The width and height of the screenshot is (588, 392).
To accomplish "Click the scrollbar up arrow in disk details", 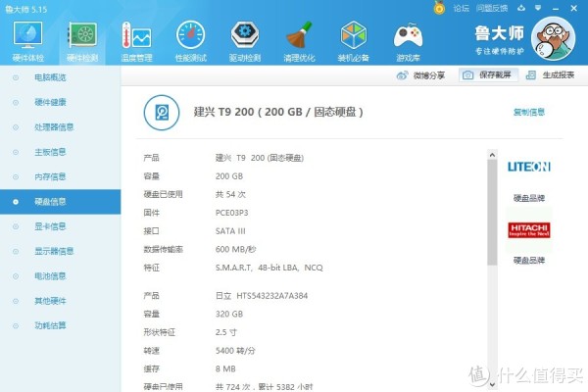I will (x=492, y=155).
